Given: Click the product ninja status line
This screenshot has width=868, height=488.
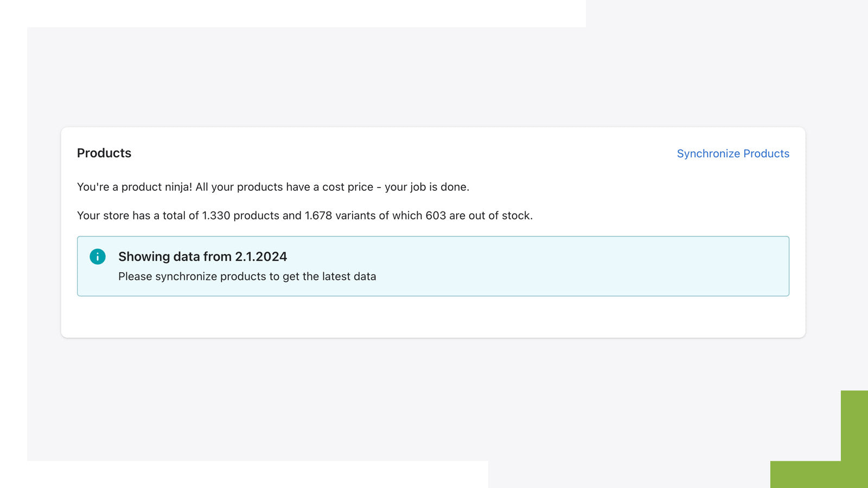Looking at the screenshot, I should tap(273, 187).
